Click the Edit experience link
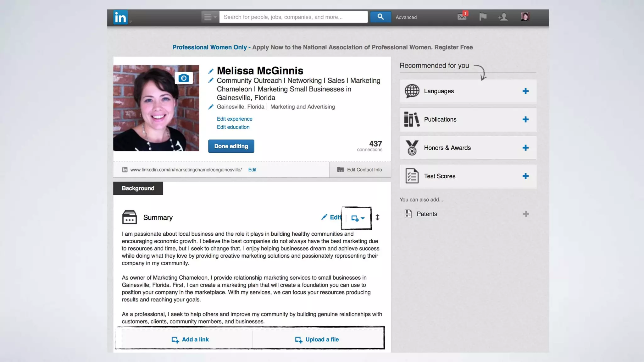 point(235,119)
